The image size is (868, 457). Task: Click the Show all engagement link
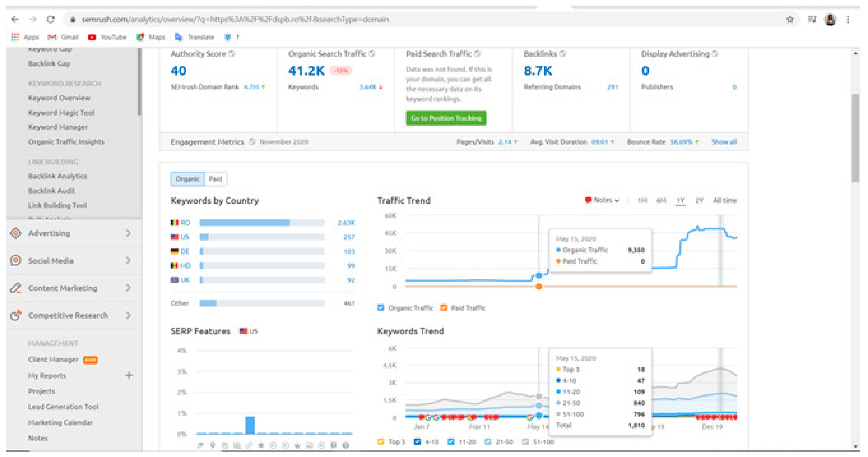(x=724, y=142)
